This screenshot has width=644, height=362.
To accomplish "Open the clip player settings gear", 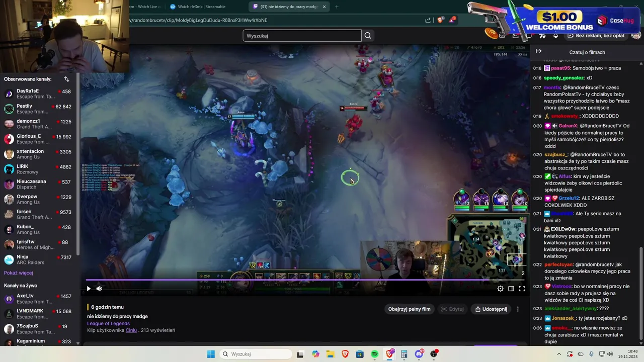I will pyautogui.click(x=500, y=289).
